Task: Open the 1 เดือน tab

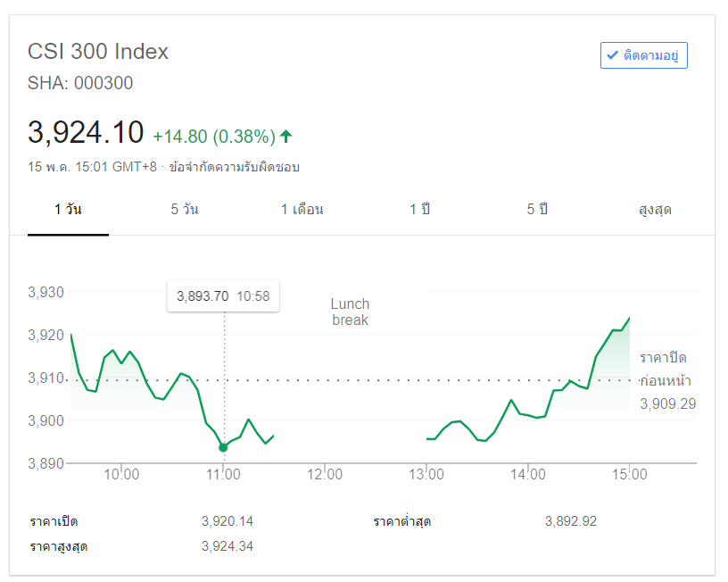Action: point(302,210)
